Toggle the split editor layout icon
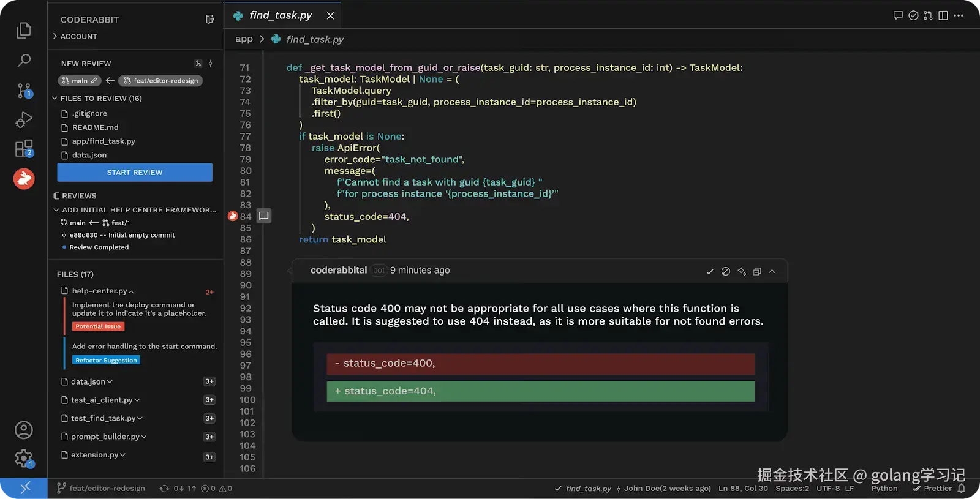 pos(943,16)
